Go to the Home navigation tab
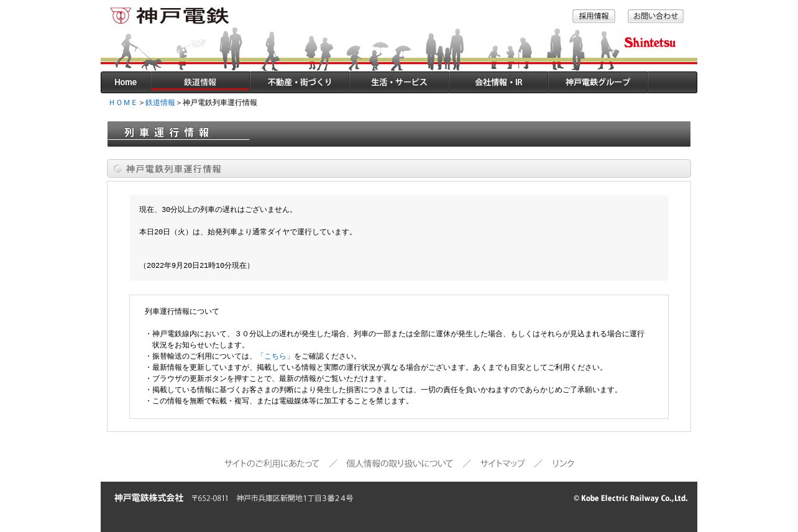The width and height of the screenshot is (798, 532). (x=126, y=82)
